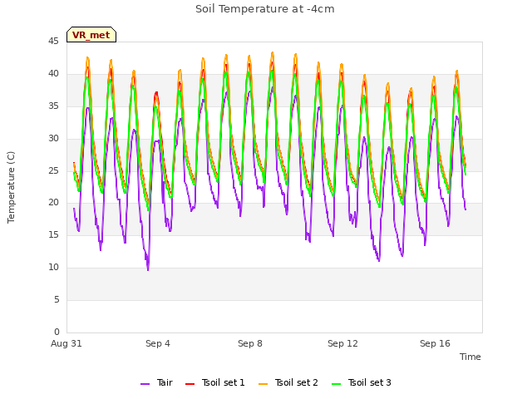Viewport: 532px width, 399px height.
Task: Click the Sep 8 x-axis tick label
Action: pyautogui.click(x=250, y=343)
